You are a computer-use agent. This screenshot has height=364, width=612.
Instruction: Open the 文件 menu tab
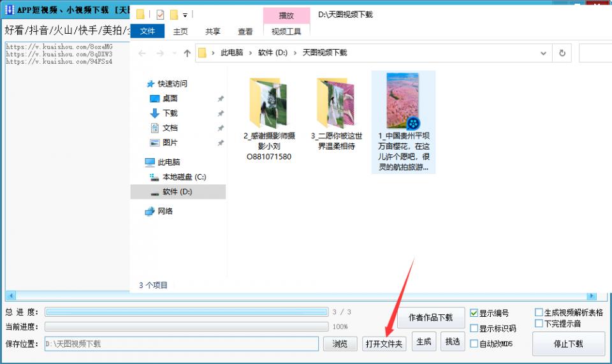coord(147,31)
